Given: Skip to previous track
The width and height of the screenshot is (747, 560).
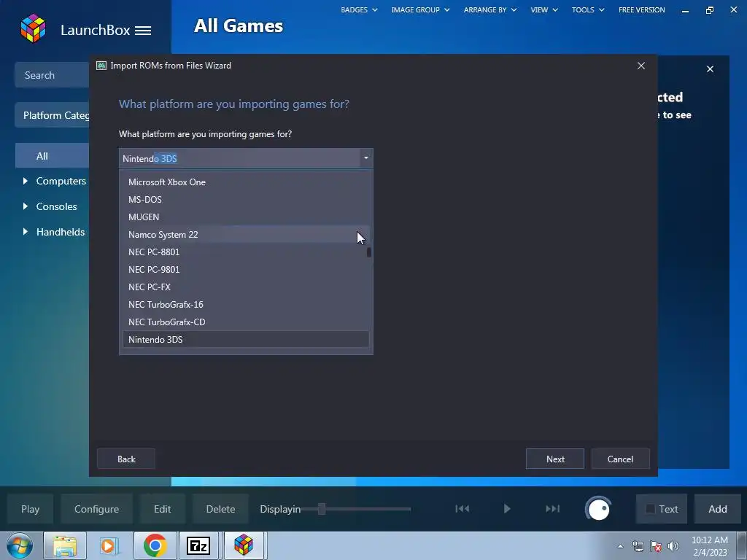Looking at the screenshot, I should click(x=462, y=508).
